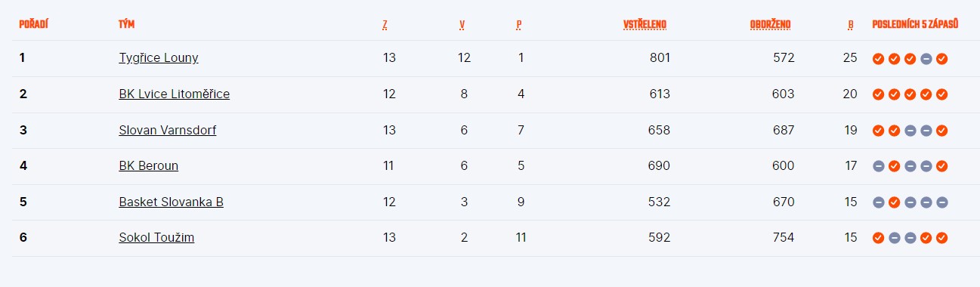Screen dimensions: 980x287
Task: Click the P column header abbreviation
Action: click(x=519, y=24)
